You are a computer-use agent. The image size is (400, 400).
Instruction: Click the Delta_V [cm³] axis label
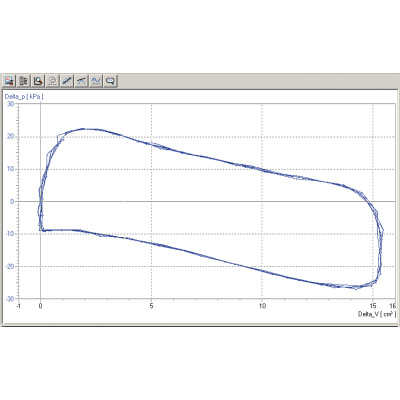pos(377,314)
